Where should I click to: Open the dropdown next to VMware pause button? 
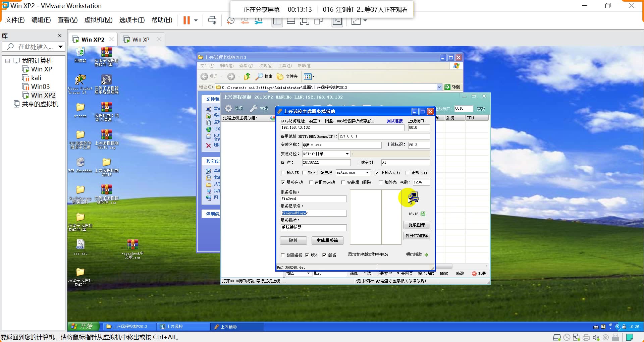(196, 20)
